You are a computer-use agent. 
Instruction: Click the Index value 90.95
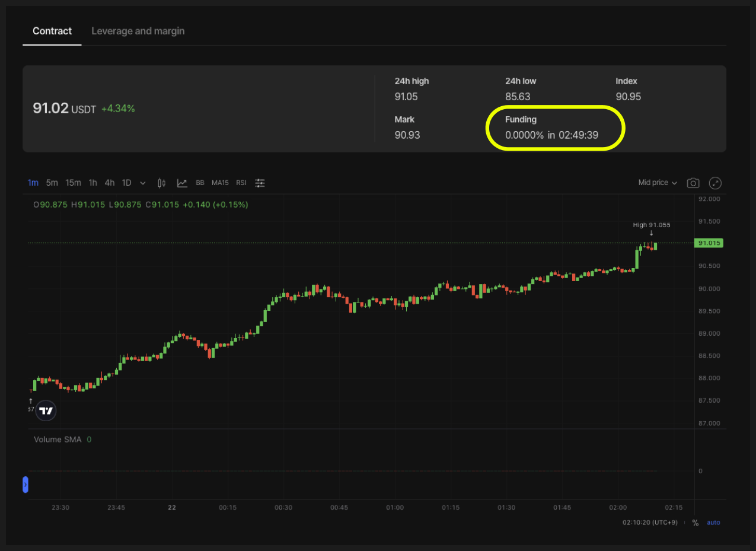point(629,97)
